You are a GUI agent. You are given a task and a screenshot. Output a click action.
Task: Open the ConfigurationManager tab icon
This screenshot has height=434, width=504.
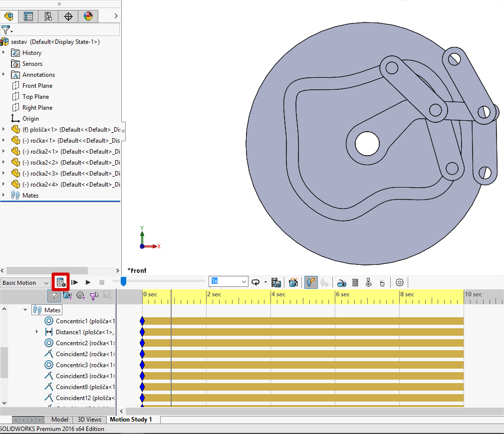tap(48, 16)
